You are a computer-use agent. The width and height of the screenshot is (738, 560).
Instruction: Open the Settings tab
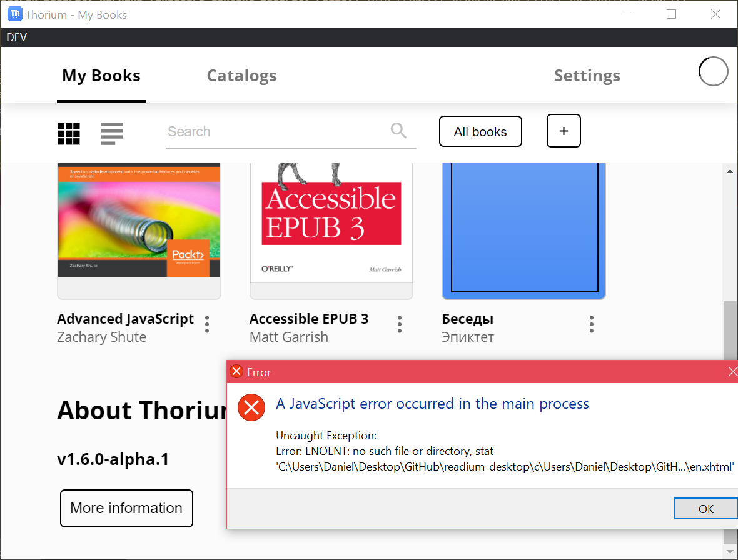tap(587, 75)
